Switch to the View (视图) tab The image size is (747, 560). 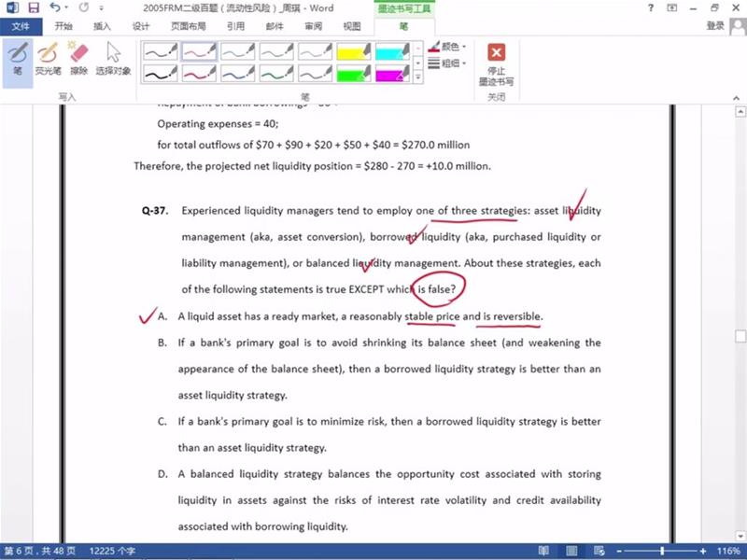pos(352,26)
